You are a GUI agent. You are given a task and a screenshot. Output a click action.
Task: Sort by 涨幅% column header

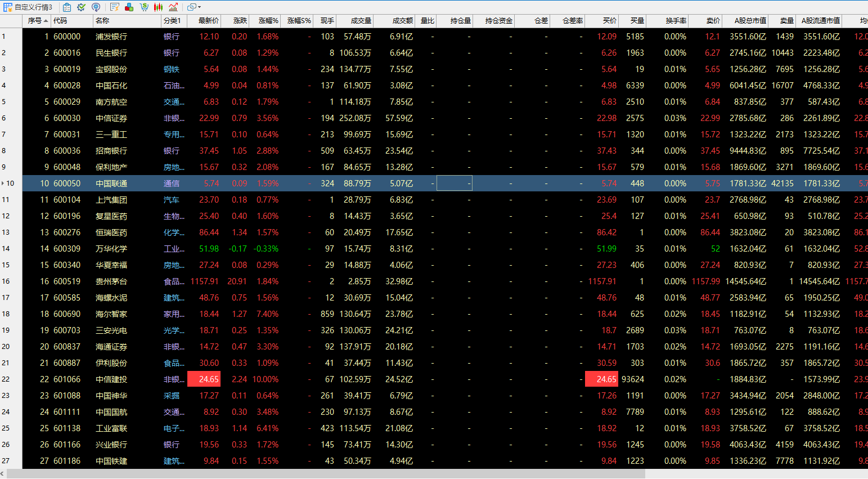click(264, 21)
